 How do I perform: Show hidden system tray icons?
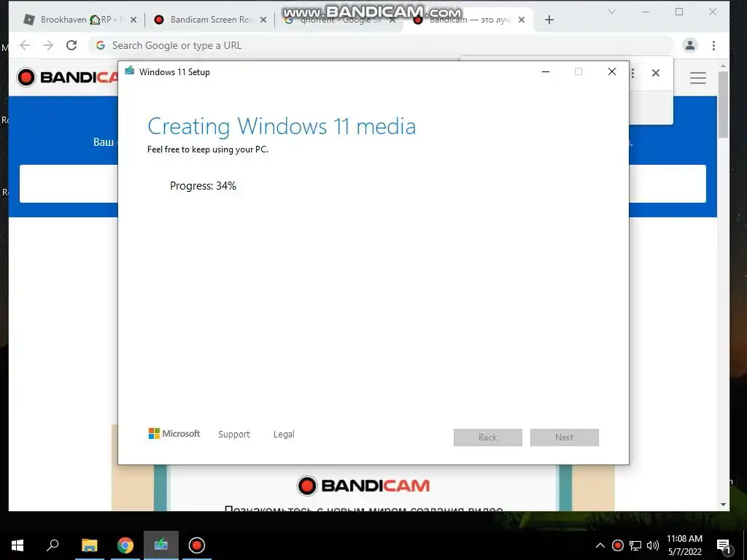pyautogui.click(x=600, y=545)
